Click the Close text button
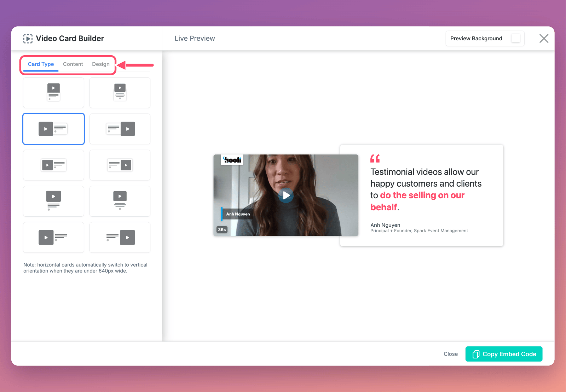 (x=451, y=354)
